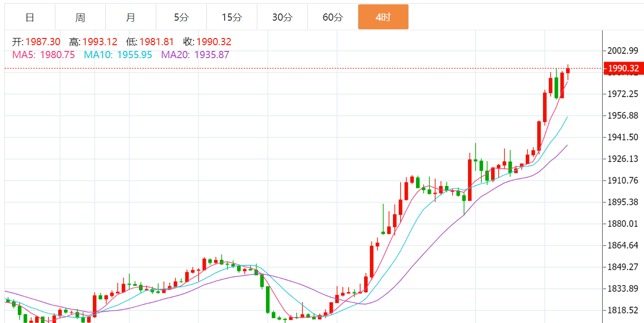644x323 pixels.
Task: Click the 1895.38 price axis label
Action: coord(623,202)
